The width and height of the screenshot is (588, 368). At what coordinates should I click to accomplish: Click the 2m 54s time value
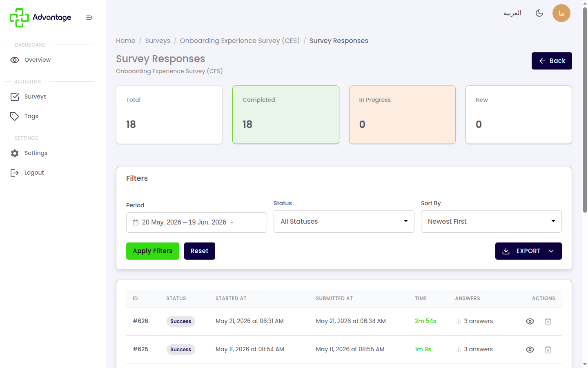click(x=425, y=321)
